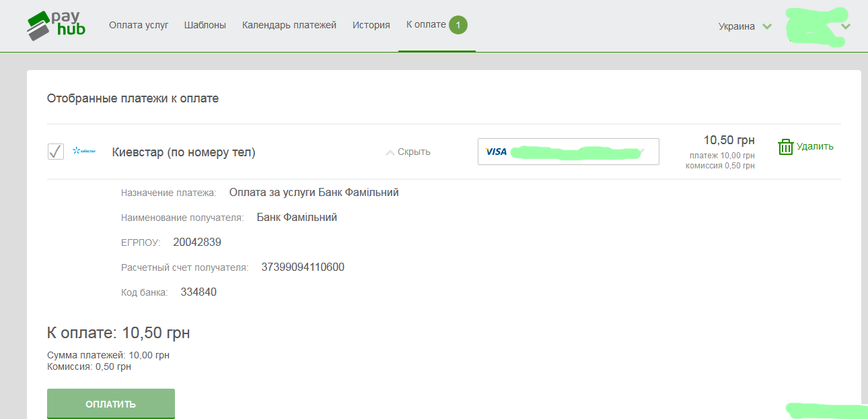
Task: Open Календарь платежей
Action: [x=289, y=25]
